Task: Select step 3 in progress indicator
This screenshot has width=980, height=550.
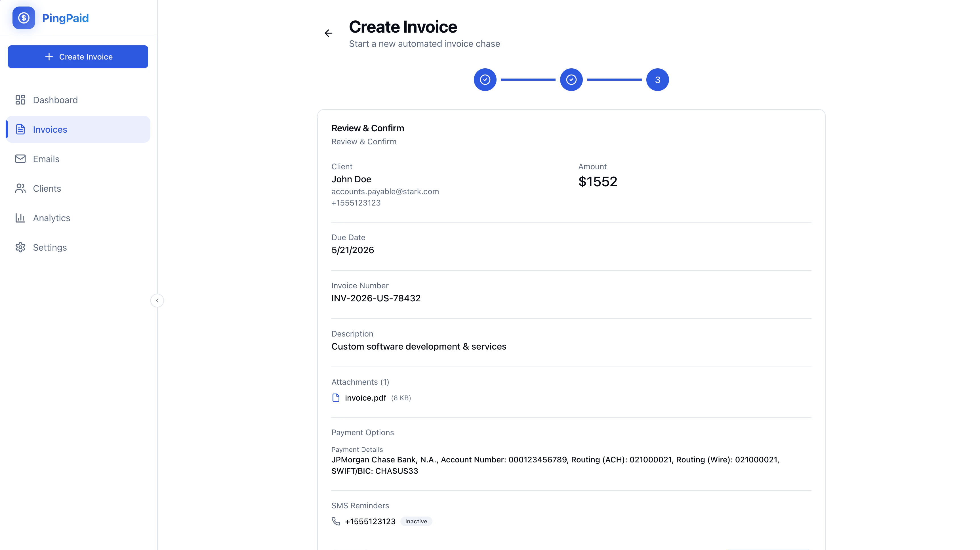Action: pyautogui.click(x=657, y=80)
